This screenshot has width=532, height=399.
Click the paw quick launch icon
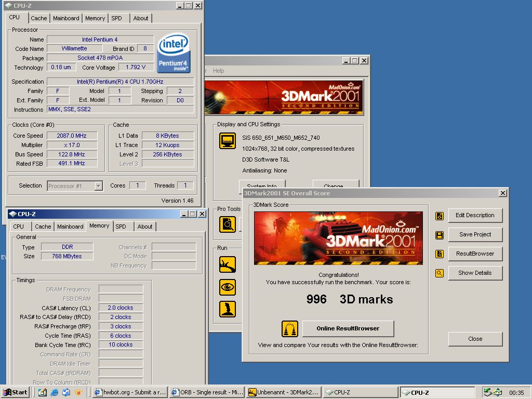pyautogui.click(x=78, y=393)
